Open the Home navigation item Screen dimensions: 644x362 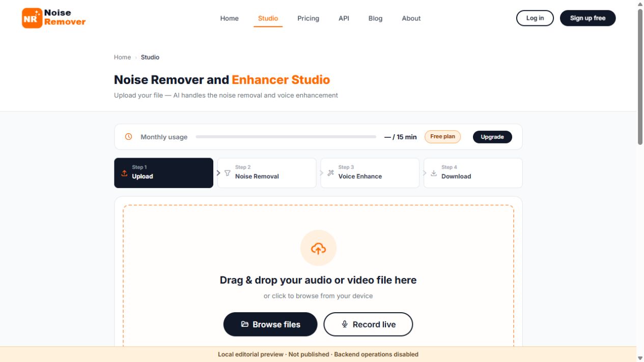[229, 18]
